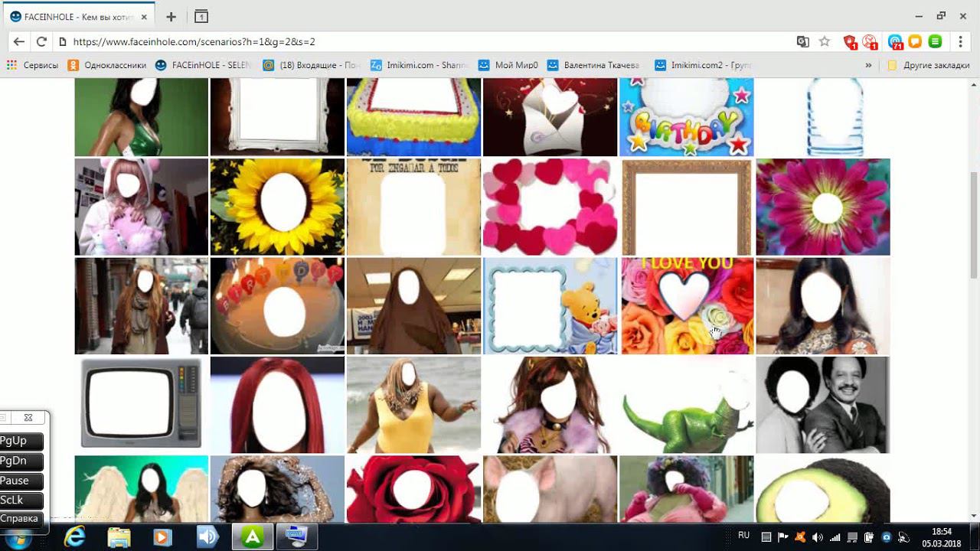
Task: Choose the pink hearts frame scenario
Action: 550,207
